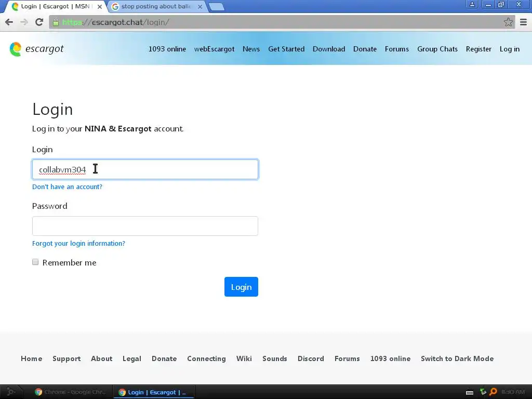
Task: Close the Login | Escargot tab
Action: pos(99,6)
